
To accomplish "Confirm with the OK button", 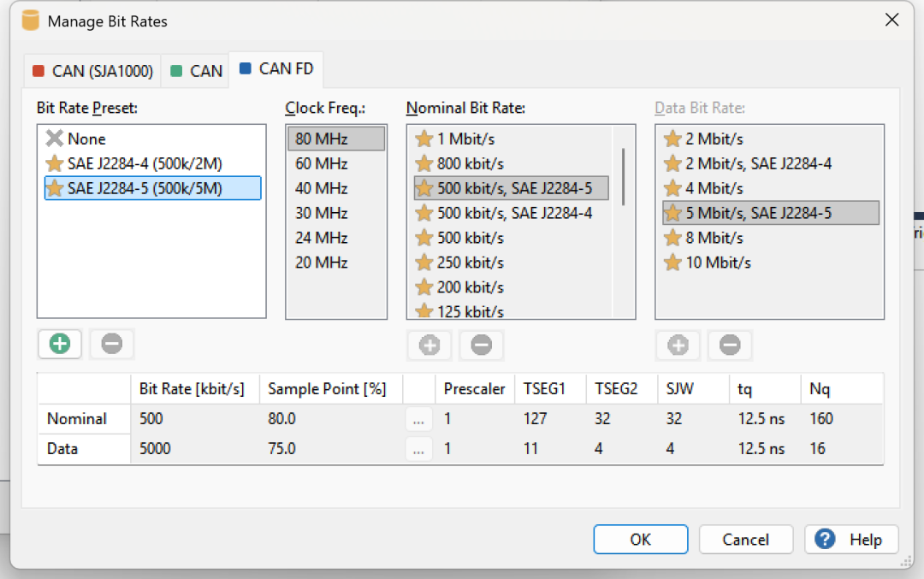I will click(641, 540).
